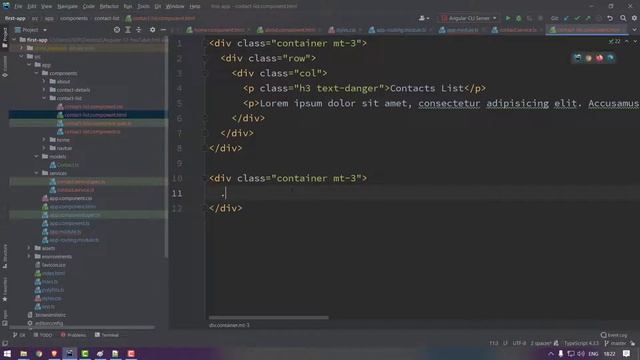Image resolution: width=640 pixels, height=360 pixels.
Task: Click the master branch widget in status bar
Action: (616, 343)
